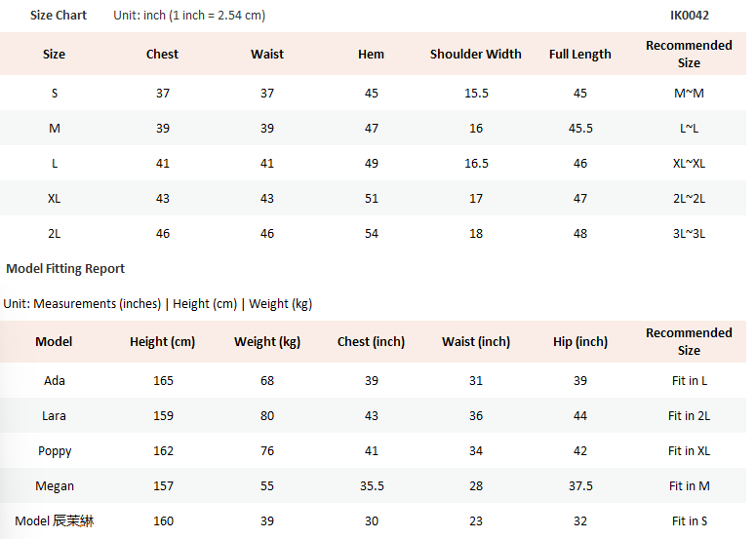
Task: Click the IK0042 product code
Action: [690, 16]
